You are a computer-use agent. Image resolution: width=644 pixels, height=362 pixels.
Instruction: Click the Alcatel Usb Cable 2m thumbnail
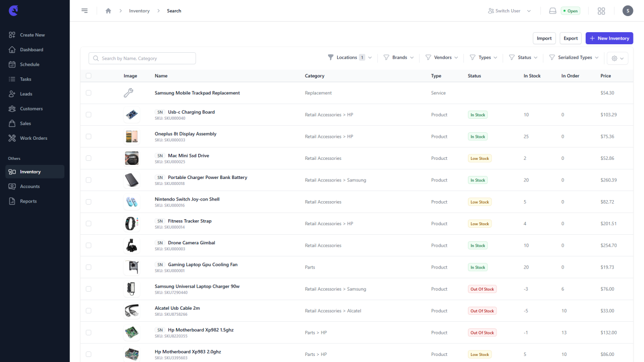(x=132, y=311)
